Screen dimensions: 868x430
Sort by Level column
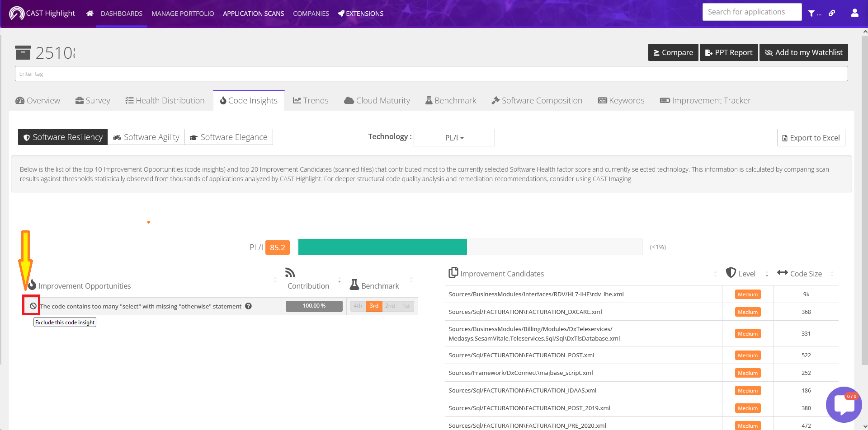tap(767, 274)
